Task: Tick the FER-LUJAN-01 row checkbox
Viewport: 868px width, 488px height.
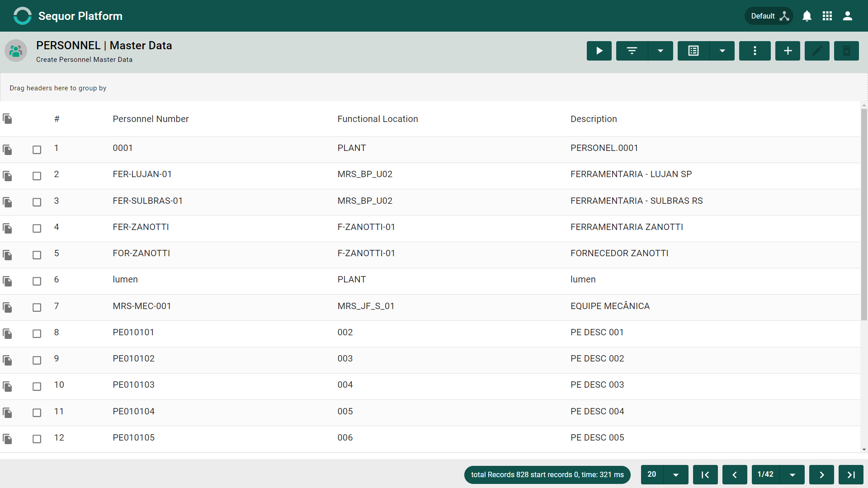Action: [x=37, y=176]
